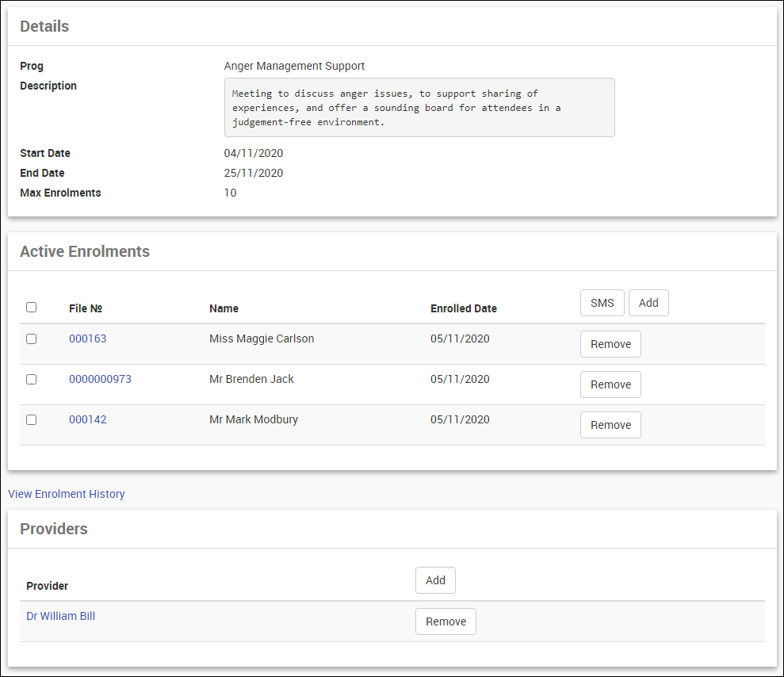Open file number 000163

coord(87,338)
